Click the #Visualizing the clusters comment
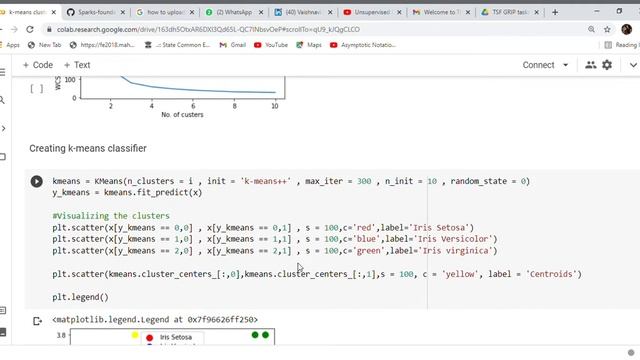 [x=111, y=216]
